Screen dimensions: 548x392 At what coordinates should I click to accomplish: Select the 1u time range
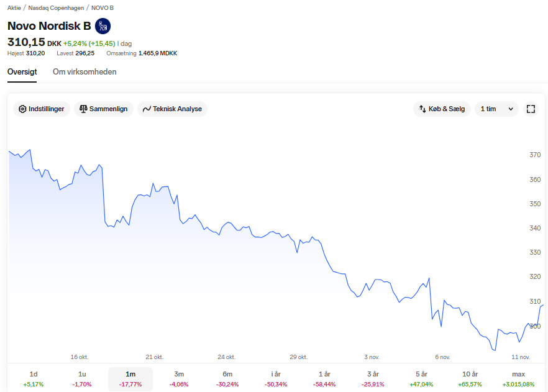tap(82, 379)
